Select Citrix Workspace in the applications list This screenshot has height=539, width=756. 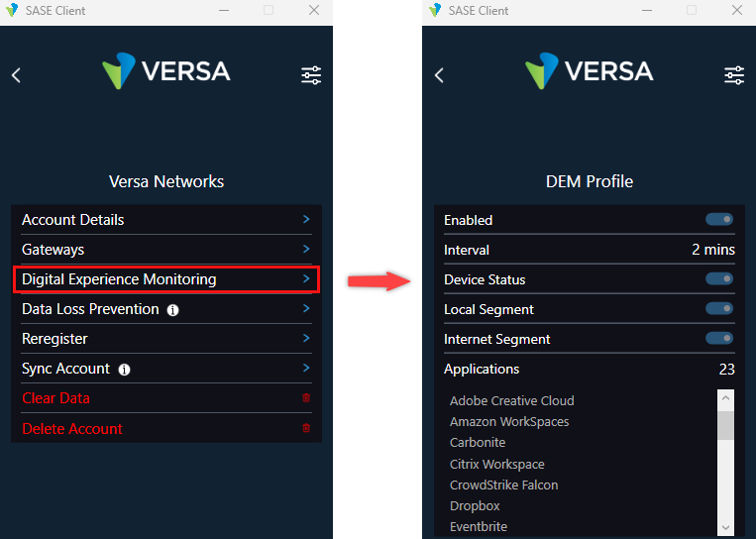pyautogui.click(x=496, y=464)
